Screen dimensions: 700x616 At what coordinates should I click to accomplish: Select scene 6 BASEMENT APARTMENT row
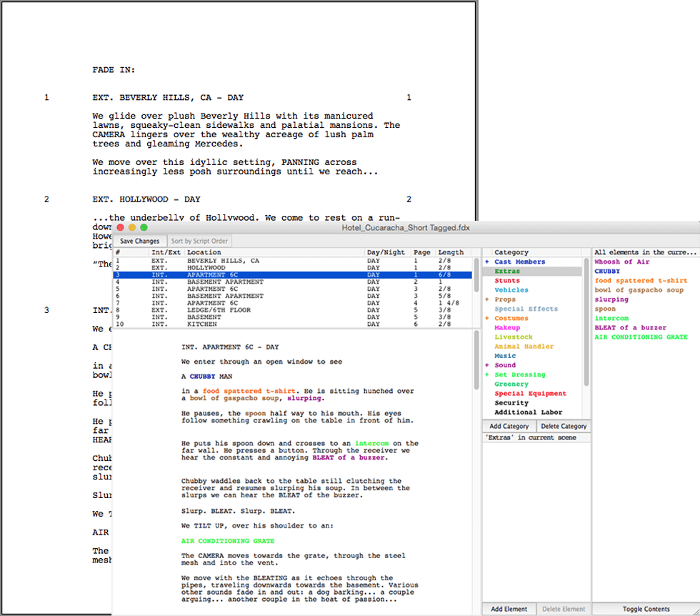coord(292,296)
